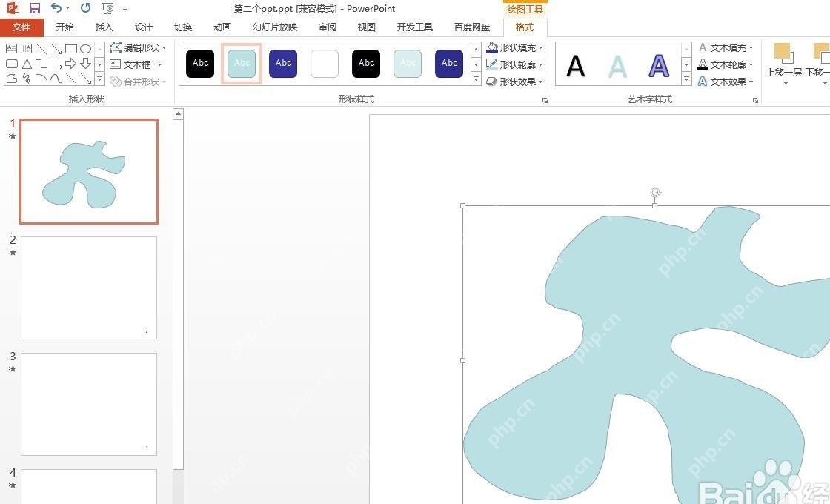This screenshot has width=830, height=504.
Task: Switch to the 开始 tab
Action: pyautogui.click(x=65, y=27)
